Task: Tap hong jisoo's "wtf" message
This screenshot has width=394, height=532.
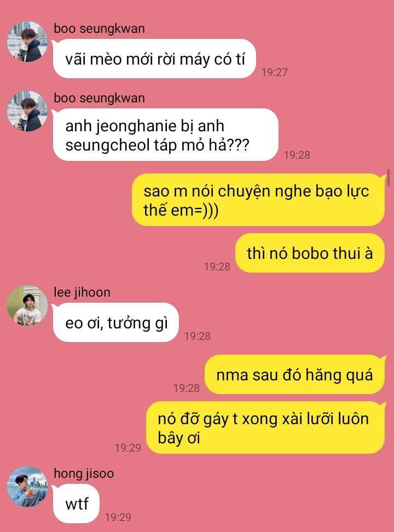Action: tap(77, 504)
